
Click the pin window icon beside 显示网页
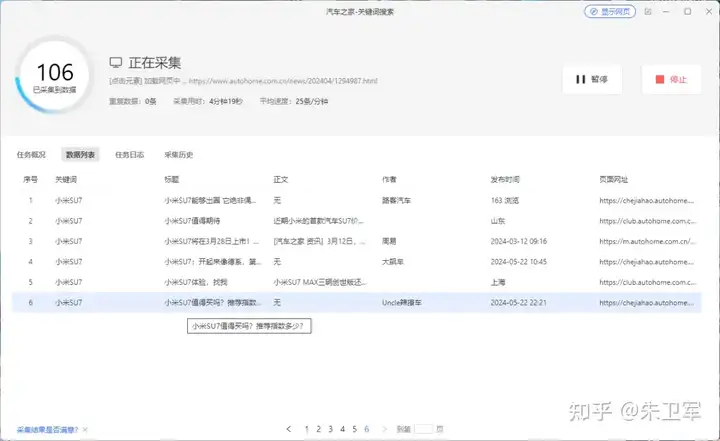(x=648, y=11)
